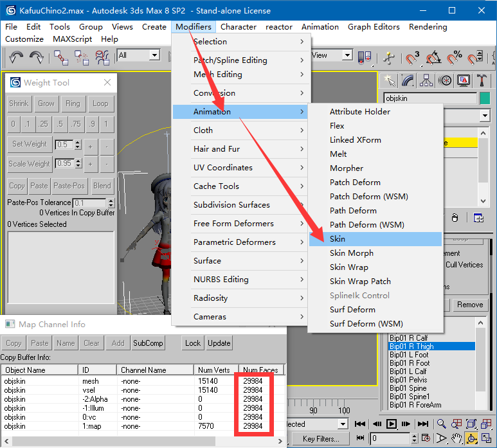Open the Key Filters dialog

[x=321, y=439]
